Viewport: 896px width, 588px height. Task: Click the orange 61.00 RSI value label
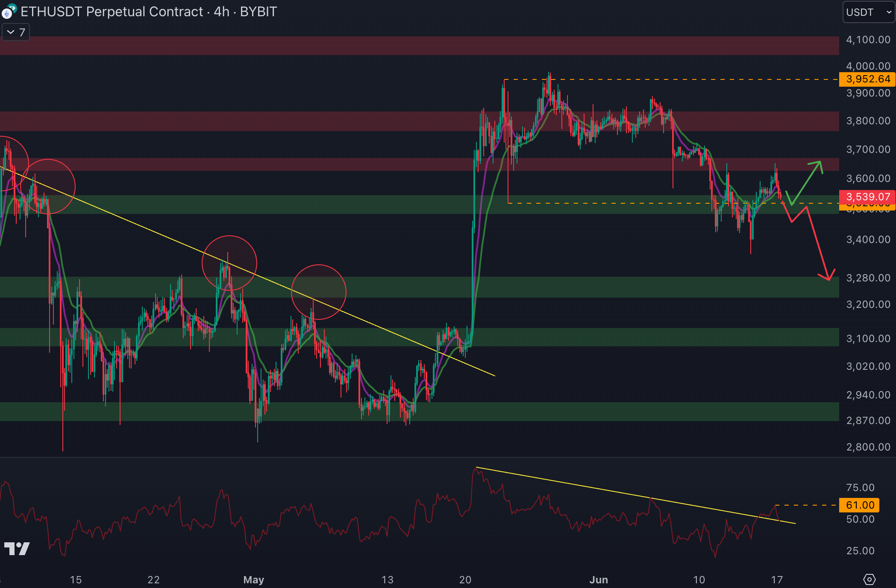coord(860,505)
